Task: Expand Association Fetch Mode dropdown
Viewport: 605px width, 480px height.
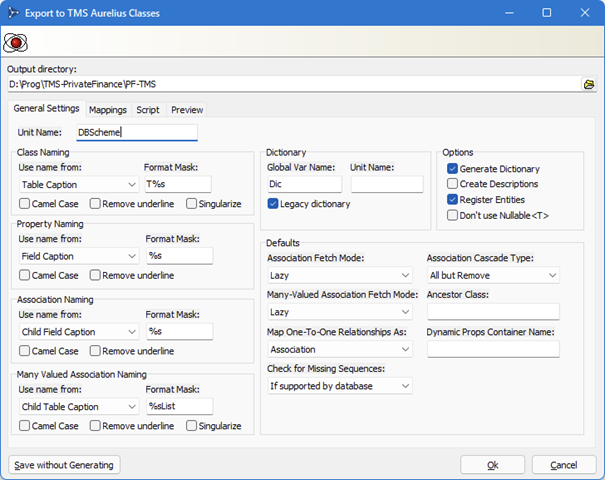Action: click(x=340, y=275)
